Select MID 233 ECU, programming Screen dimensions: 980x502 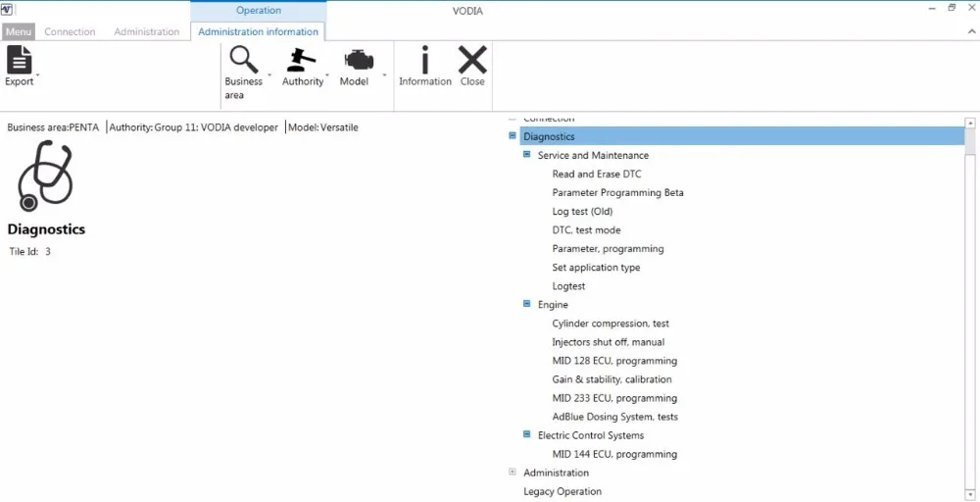pos(614,398)
